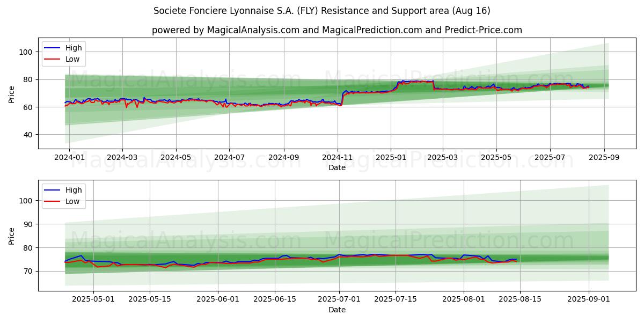The width and height of the screenshot is (644, 322).
Task: Click the '2025-05' tick label on upper chart
Action: pos(496,158)
